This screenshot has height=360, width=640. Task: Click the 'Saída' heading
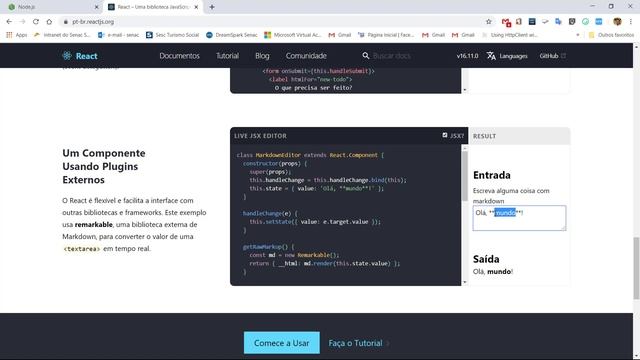[x=486, y=259]
